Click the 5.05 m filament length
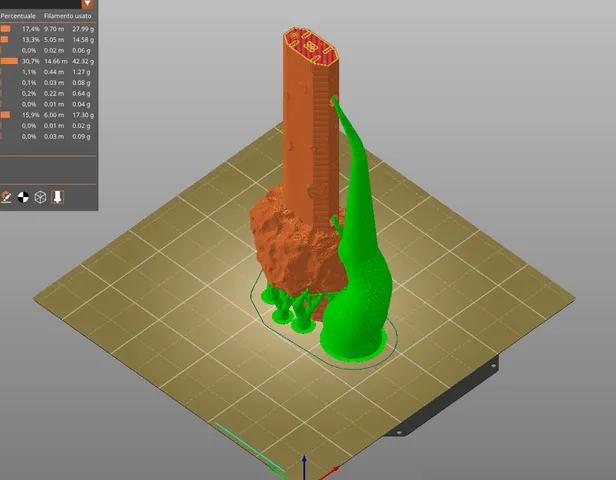This screenshot has width=616, height=480. [54, 40]
